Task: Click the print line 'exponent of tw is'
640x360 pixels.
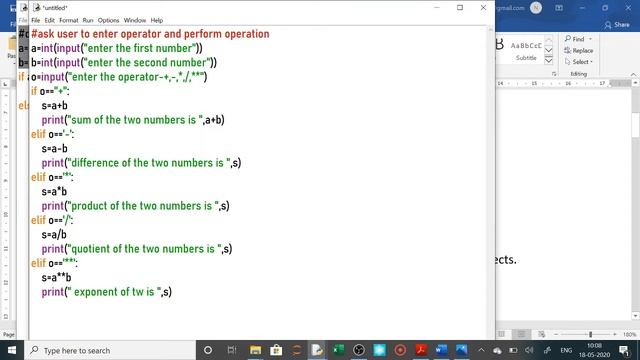Action: pyautogui.click(x=107, y=292)
